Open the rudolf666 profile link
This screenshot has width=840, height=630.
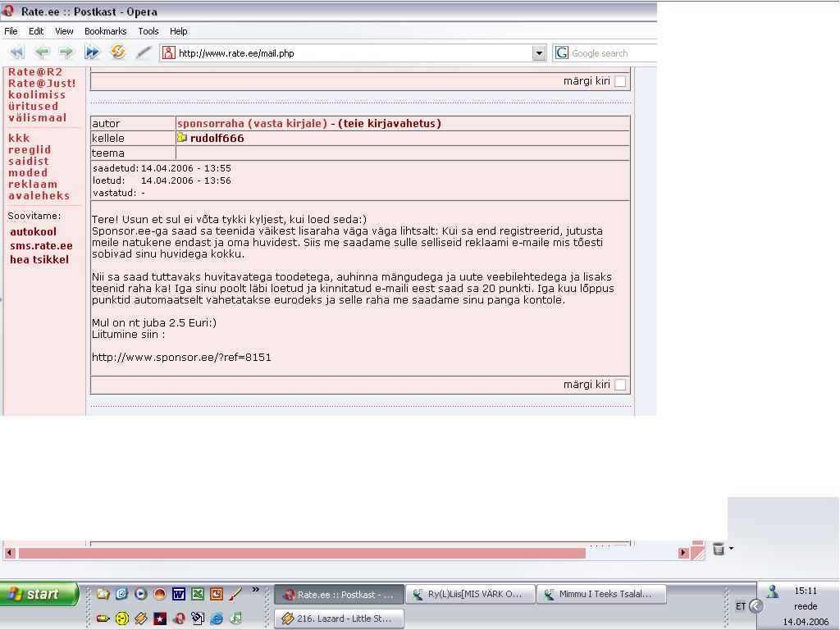[x=217, y=138]
